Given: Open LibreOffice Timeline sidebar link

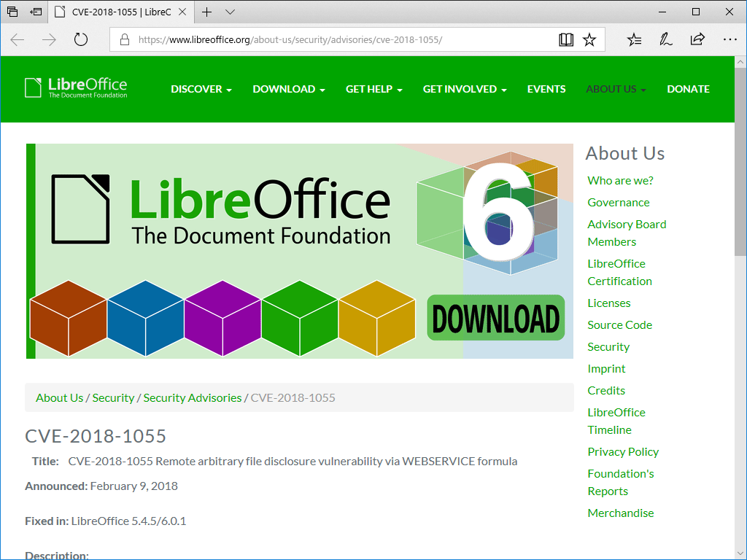Looking at the screenshot, I should pos(616,421).
